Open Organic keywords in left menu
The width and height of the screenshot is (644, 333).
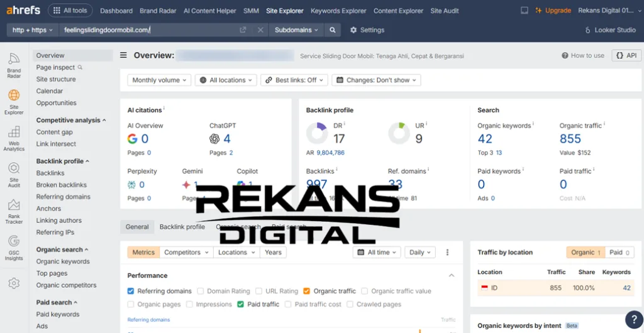tap(63, 261)
